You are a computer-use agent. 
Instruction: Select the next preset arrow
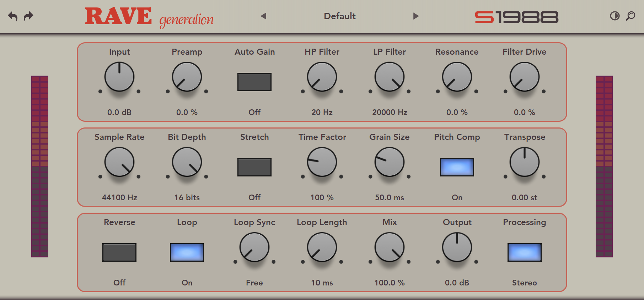click(x=416, y=16)
